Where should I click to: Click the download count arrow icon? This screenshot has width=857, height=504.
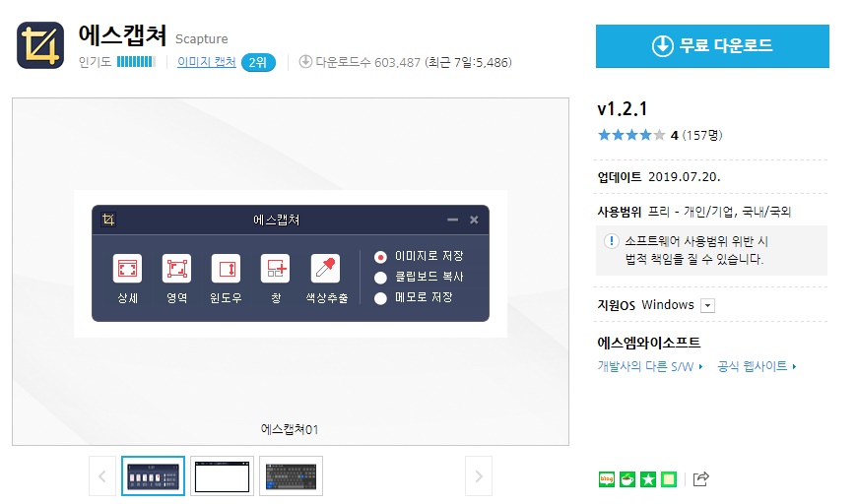305,62
